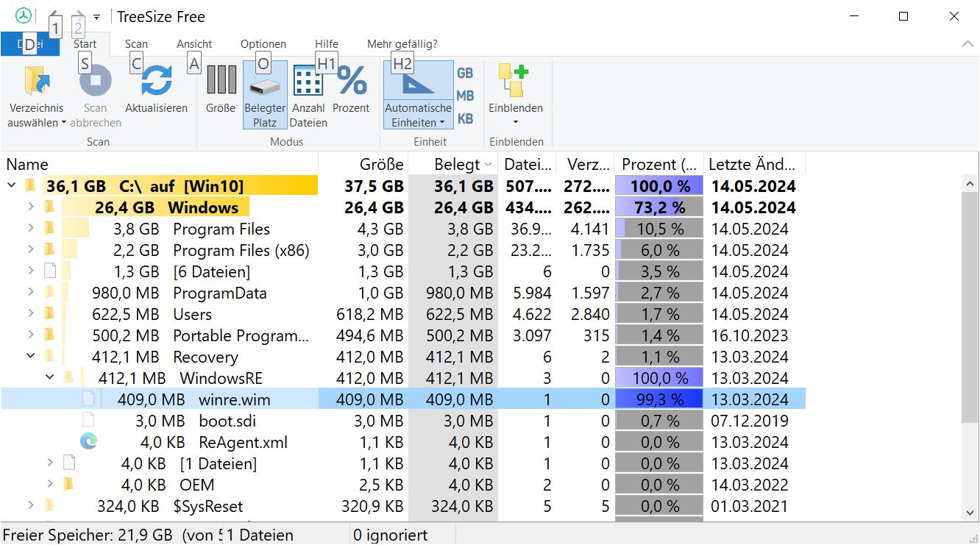Click the 99,3 % bar of winre.wim
Screen dimensions: 980x545
pos(659,399)
